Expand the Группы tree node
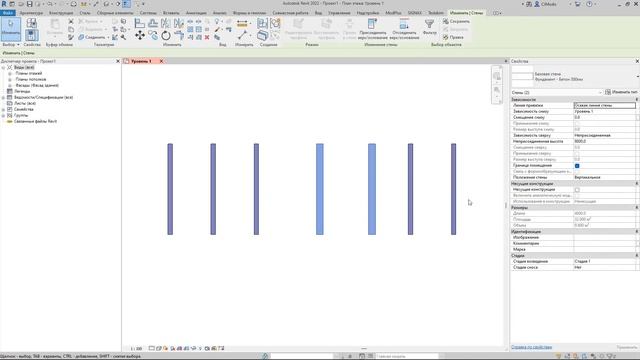Image resolution: width=640 pixels, height=360 pixels. pos(4,116)
